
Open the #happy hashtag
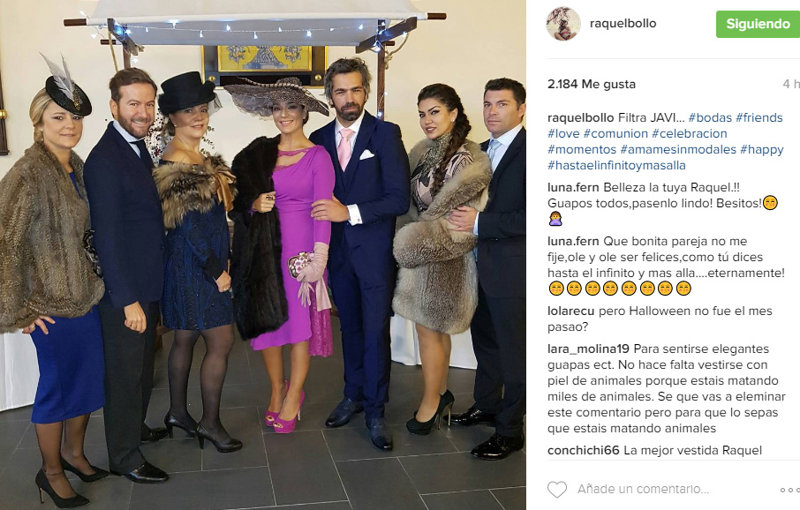[x=762, y=149]
